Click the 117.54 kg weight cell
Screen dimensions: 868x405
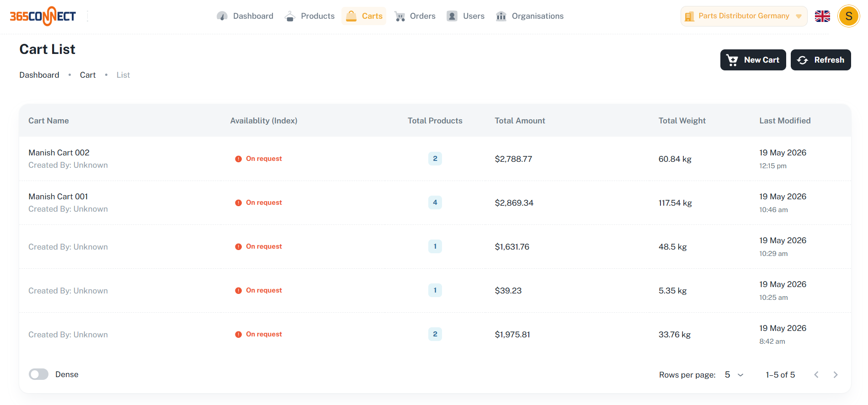(675, 203)
